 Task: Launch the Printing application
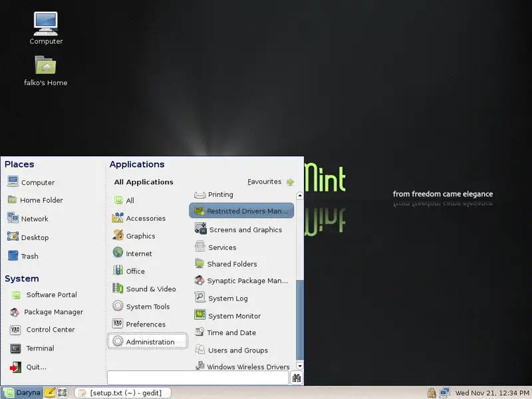[x=213, y=194]
